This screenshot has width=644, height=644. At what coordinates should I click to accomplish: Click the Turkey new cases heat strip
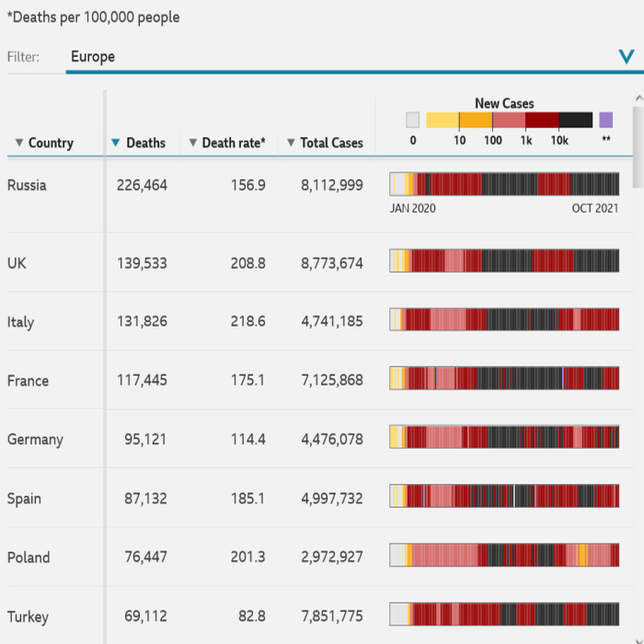click(x=504, y=615)
